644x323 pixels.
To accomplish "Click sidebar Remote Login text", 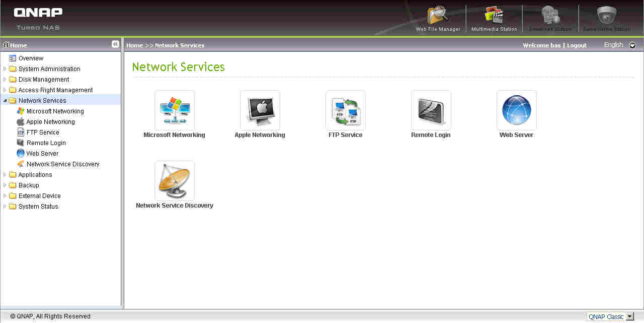I will (x=46, y=143).
